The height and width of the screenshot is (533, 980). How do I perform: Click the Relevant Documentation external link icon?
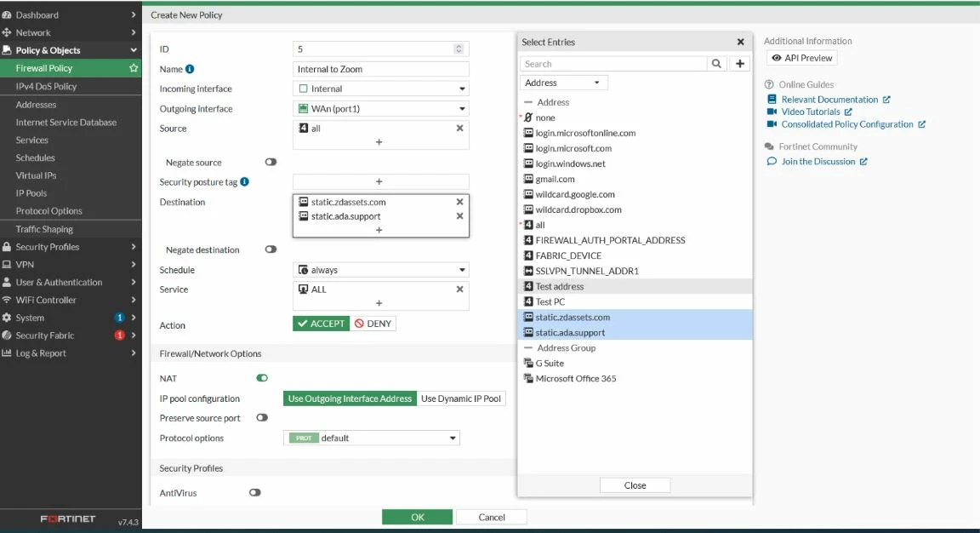(886, 100)
